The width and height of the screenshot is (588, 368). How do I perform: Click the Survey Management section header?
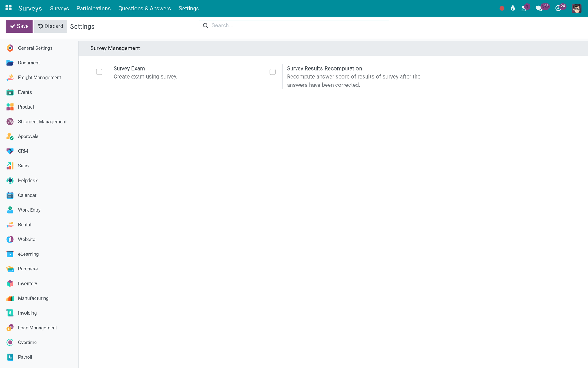(x=115, y=48)
